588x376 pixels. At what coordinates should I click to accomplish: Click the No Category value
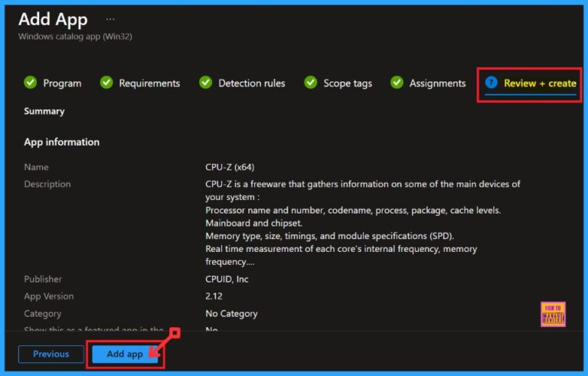tap(231, 313)
